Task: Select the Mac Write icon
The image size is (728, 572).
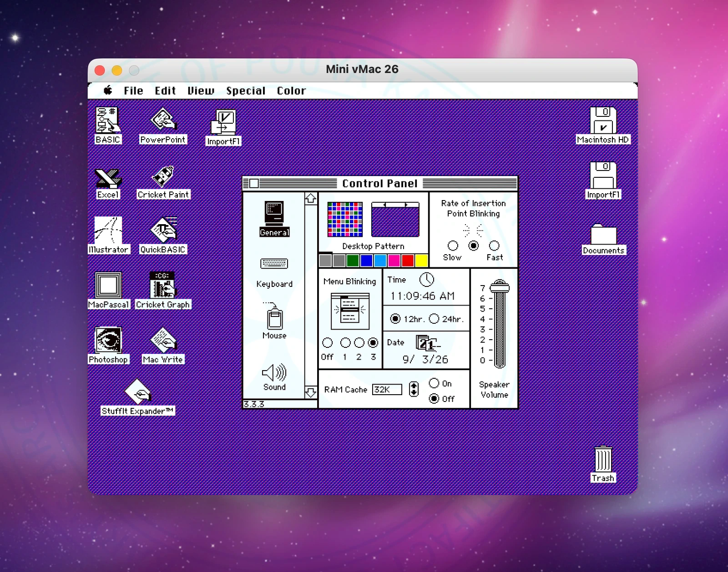Action: click(x=163, y=340)
